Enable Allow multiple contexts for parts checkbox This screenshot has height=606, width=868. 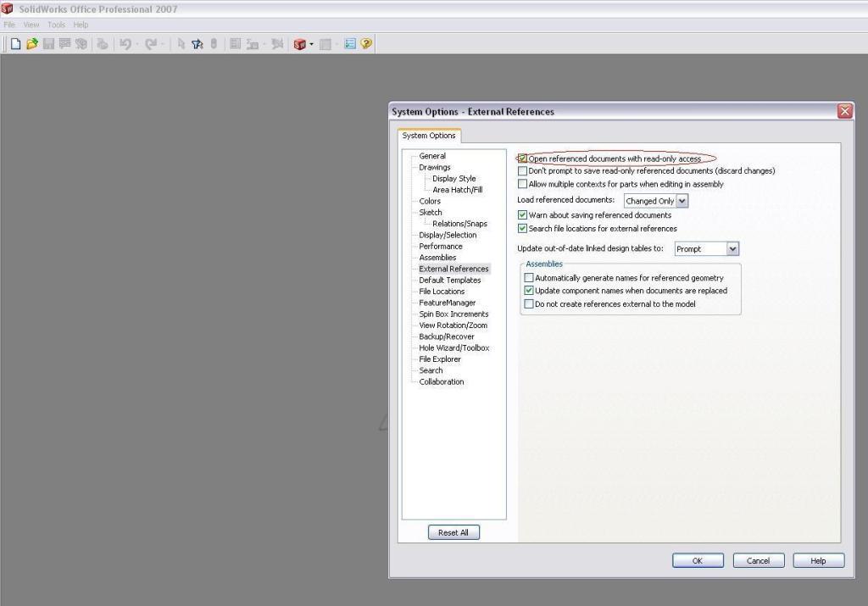coord(522,184)
